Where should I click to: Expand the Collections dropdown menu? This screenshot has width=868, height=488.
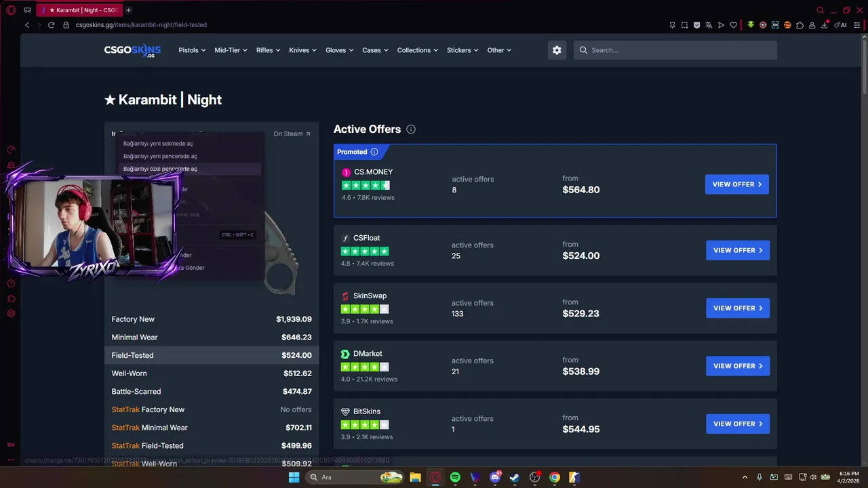(x=418, y=50)
